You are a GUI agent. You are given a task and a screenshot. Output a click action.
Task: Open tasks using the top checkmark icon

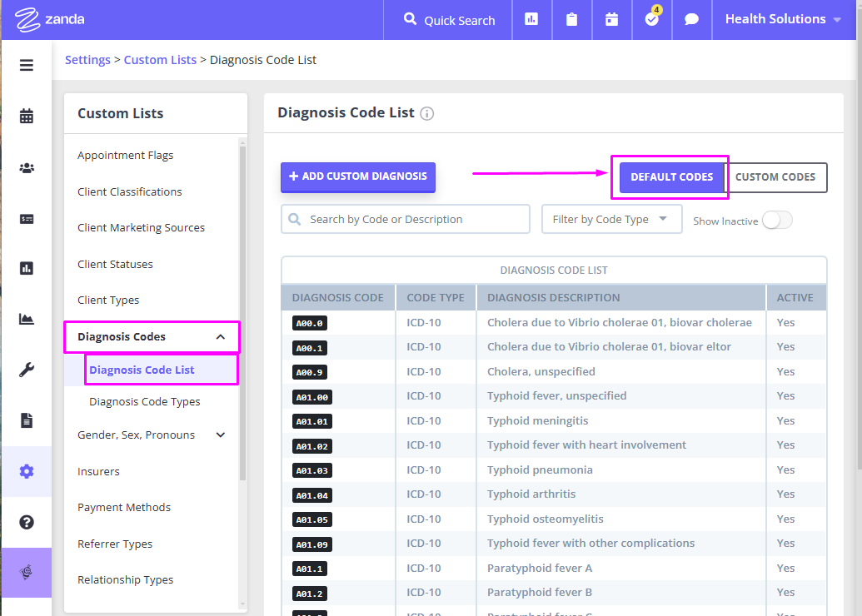pos(651,20)
